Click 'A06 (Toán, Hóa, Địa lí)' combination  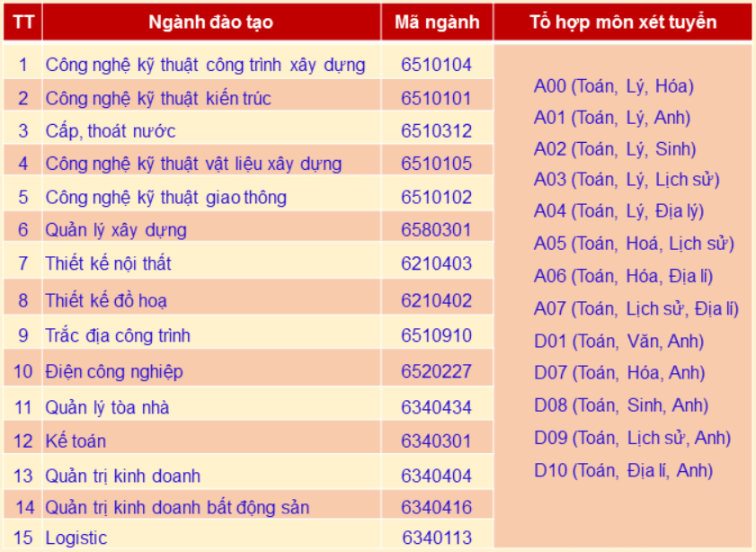tap(624, 276)
